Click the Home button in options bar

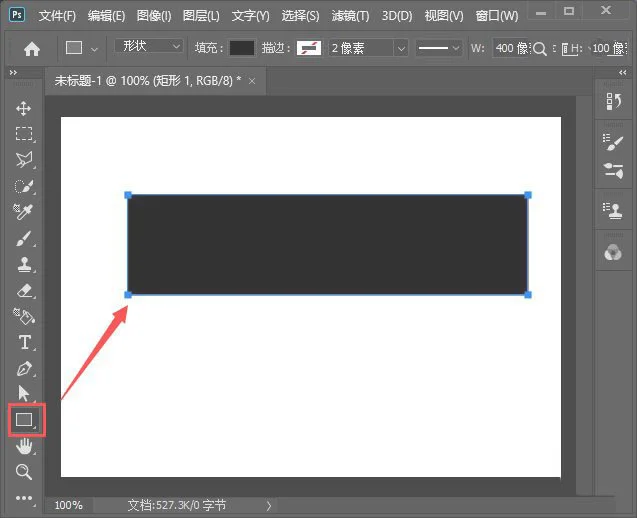coord(32,48)
